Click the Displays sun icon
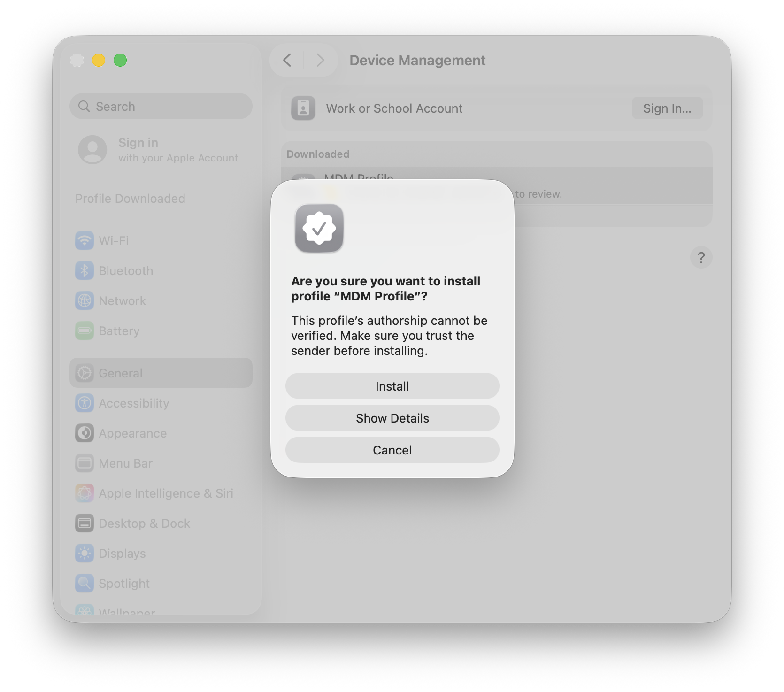Image resolution: width=784 pixels, height=692 pixels. [85, 553]
